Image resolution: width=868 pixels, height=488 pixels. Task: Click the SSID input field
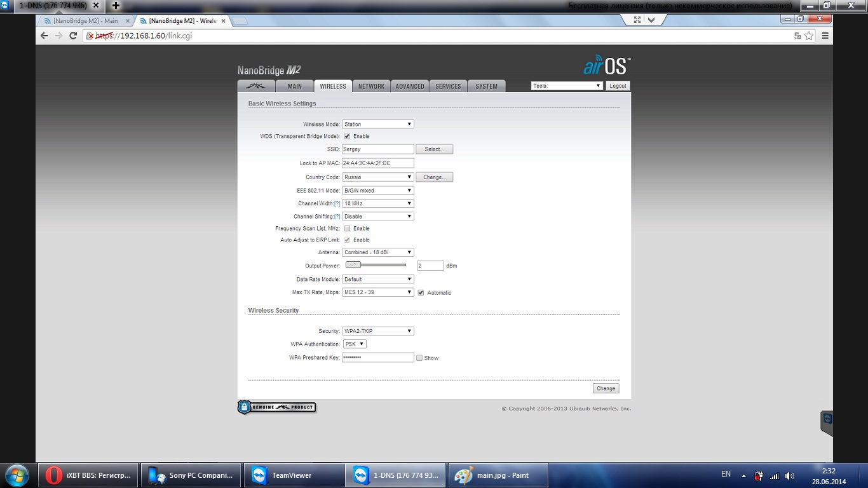(x=378, y=149)
